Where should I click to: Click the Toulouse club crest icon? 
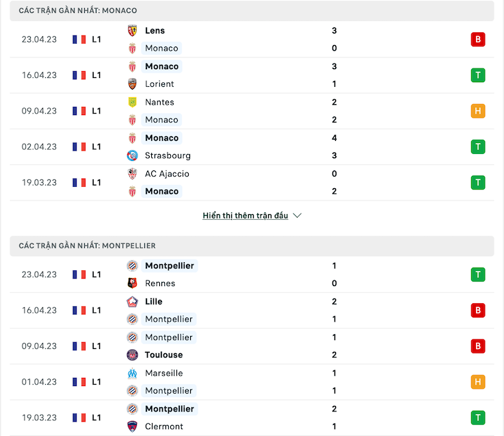(132, 355)
